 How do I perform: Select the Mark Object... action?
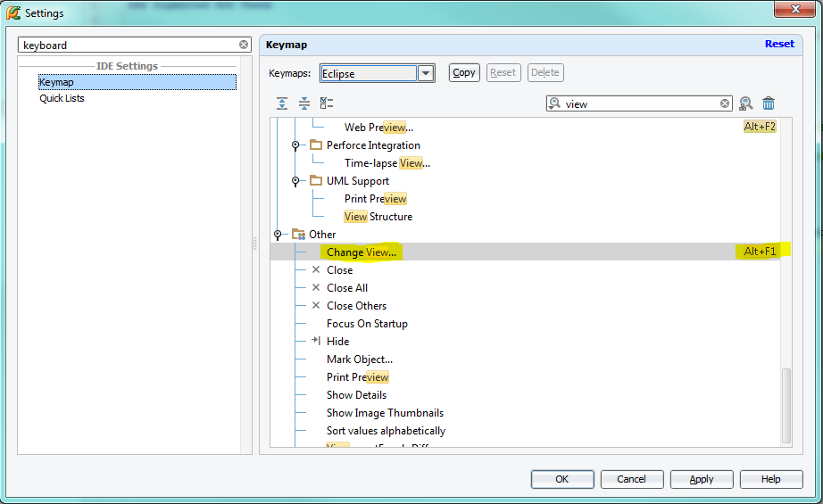360,359
